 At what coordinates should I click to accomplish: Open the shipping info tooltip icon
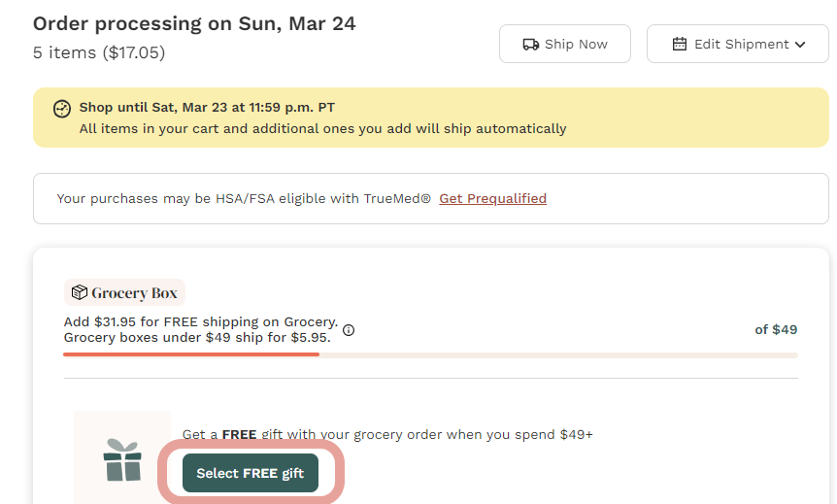[349, 330]
